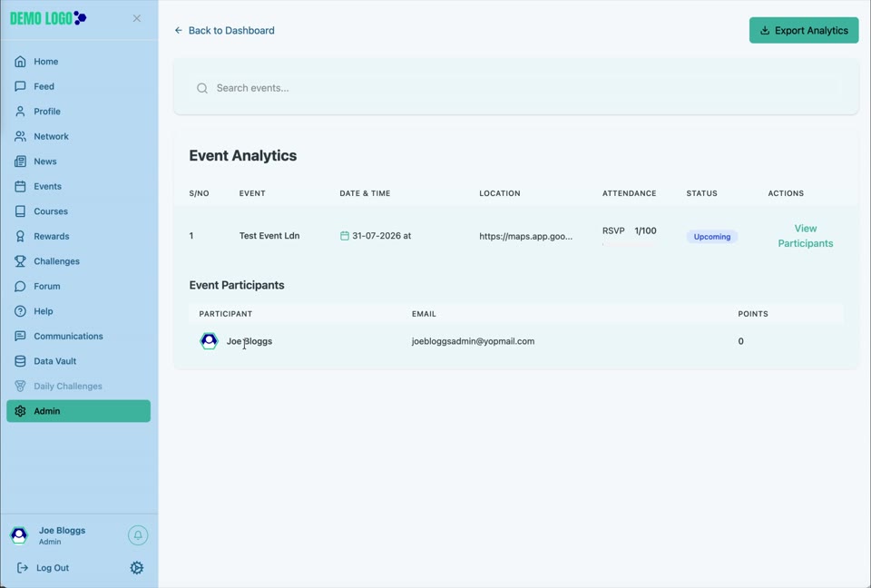Click the Upcoming status badge
Image resolution: width=871 pixels, height=588 pixels.
coord(711,237)
